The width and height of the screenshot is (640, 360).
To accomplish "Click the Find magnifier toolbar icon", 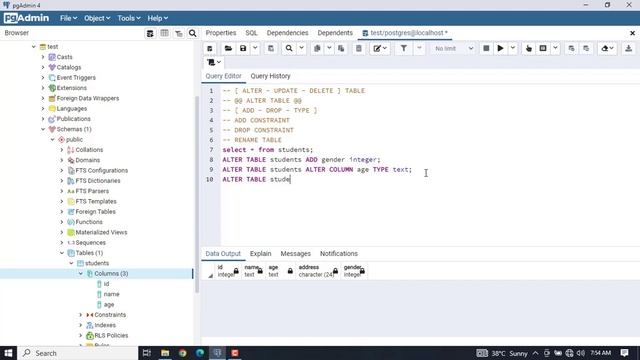I will [289, 48].
